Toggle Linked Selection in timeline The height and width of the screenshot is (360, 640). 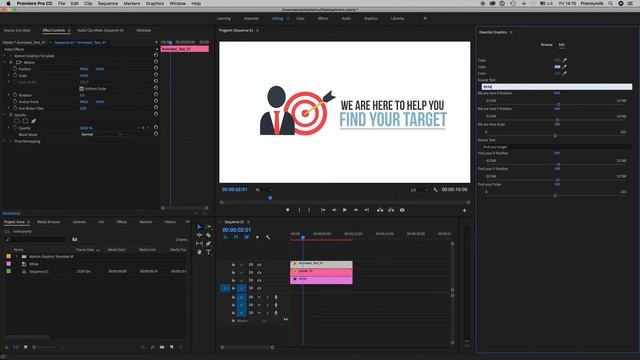(247, 237)
